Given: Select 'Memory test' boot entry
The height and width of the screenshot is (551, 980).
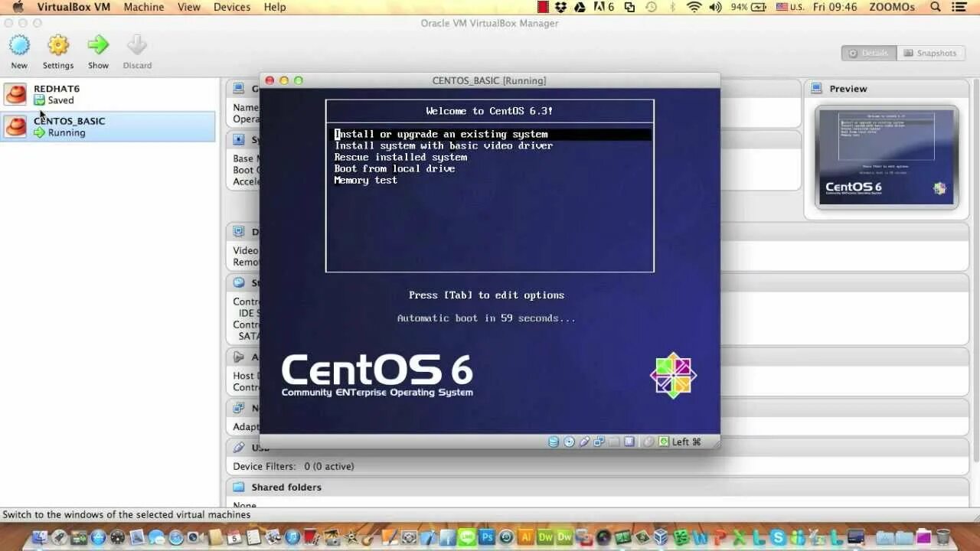Looking at the screenshot, I should 365,180.
